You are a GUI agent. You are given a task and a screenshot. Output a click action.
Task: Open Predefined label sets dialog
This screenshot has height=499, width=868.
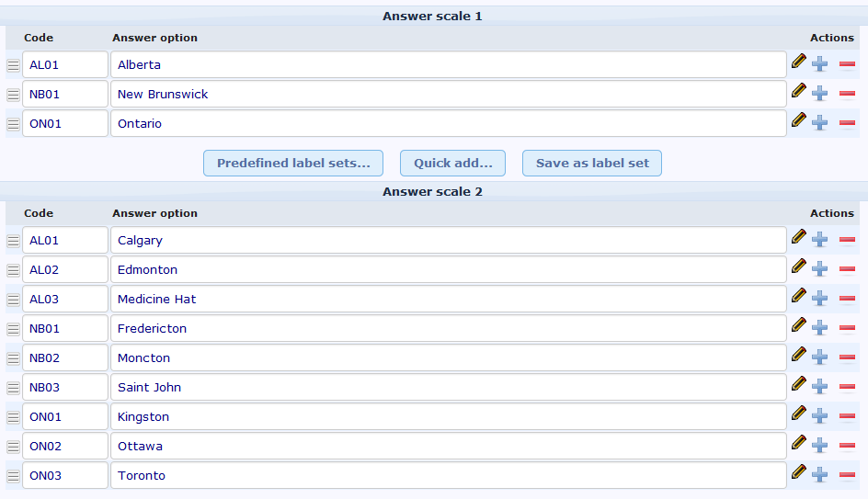point(293,164)
